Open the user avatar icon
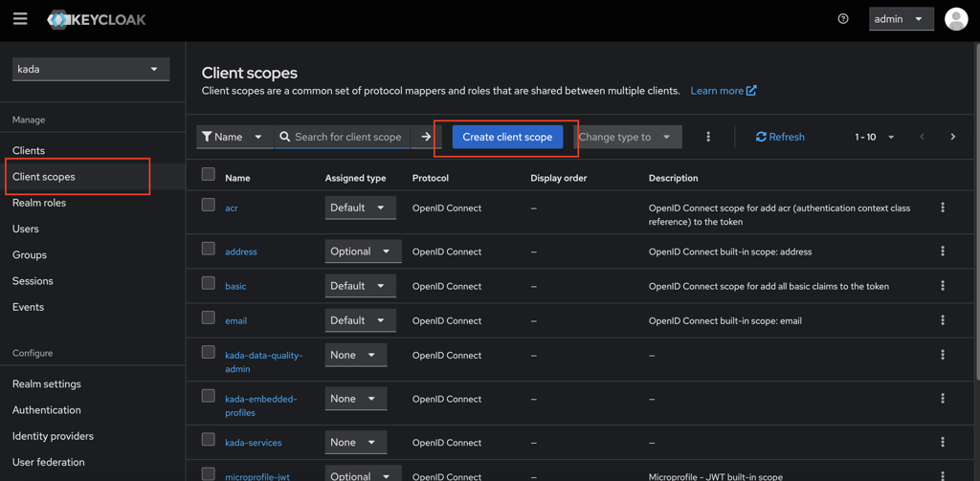The image size is (980, 481). click(x=955, y=19)
